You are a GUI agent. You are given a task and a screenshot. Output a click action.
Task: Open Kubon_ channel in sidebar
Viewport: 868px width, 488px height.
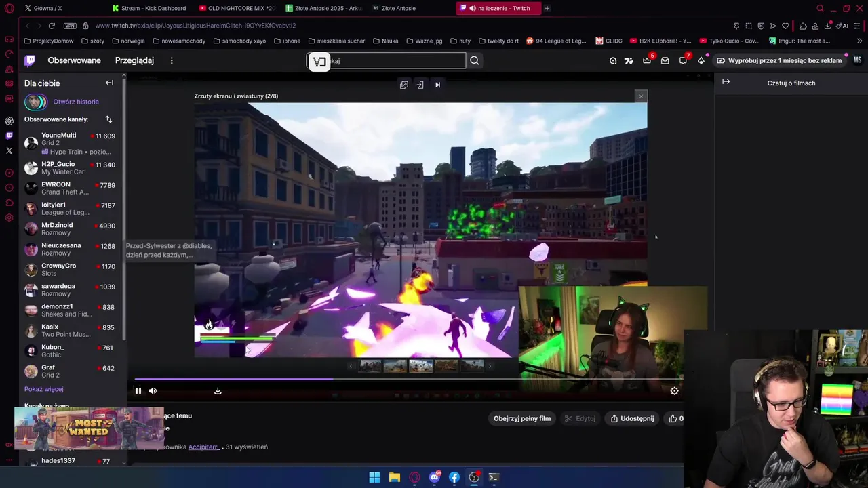tap(71, 350)
